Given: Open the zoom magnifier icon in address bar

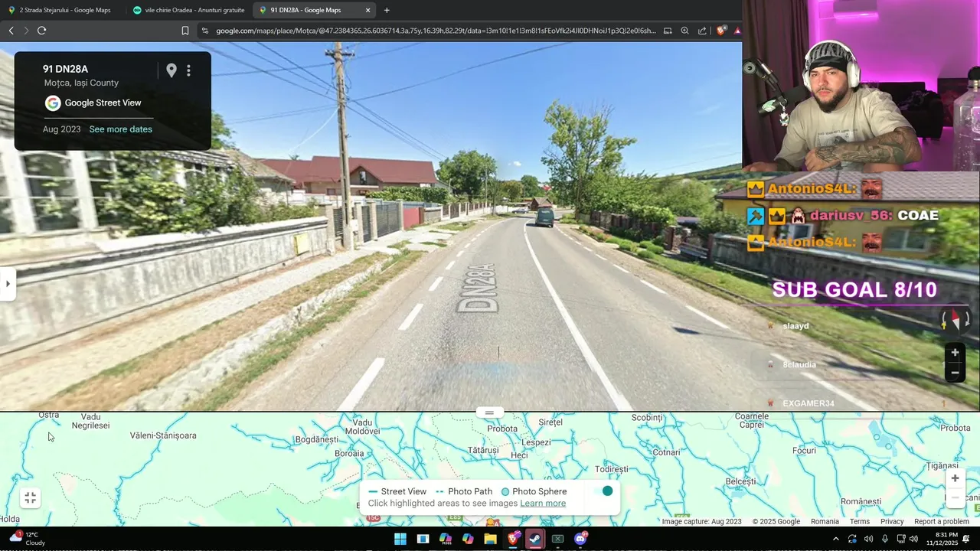Looking at the screenshot, I should (x=684, y=31).
